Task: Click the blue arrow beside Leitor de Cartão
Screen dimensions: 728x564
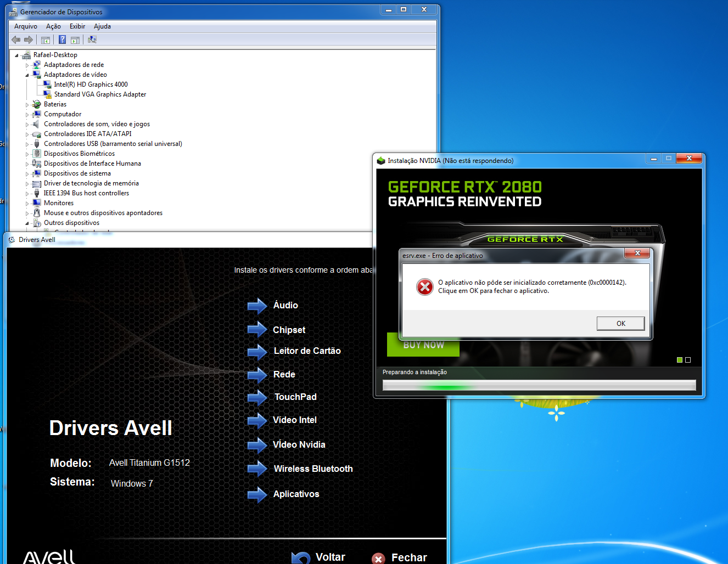Action: [x=257, y=352]
